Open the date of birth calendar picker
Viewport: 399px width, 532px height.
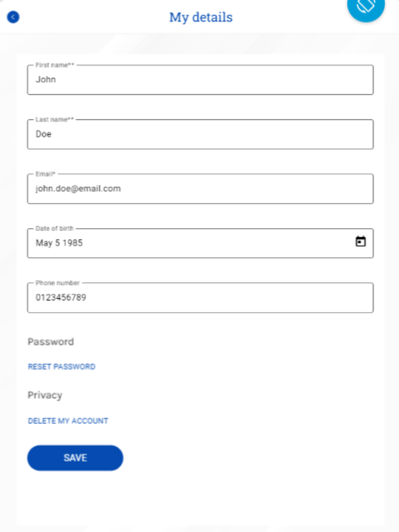[360, 241]
